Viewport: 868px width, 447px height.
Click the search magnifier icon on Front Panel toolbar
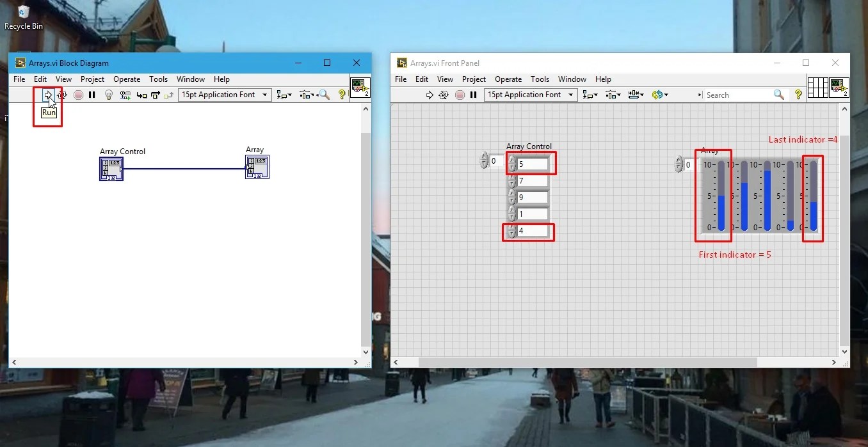click(x=778, y=95)
